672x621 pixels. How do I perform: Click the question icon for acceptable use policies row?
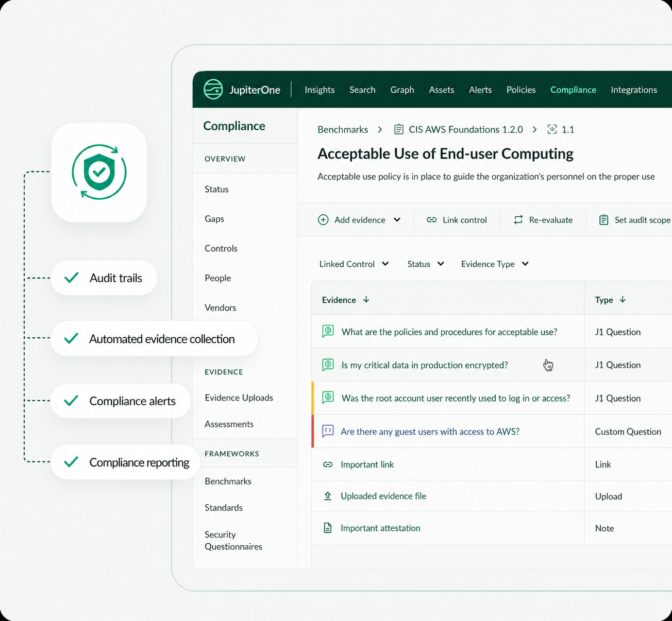point(328,332)
